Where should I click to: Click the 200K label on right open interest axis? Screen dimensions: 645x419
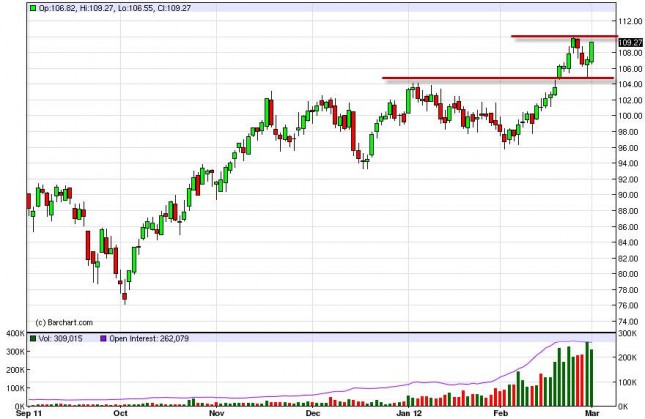pos(628,358)
